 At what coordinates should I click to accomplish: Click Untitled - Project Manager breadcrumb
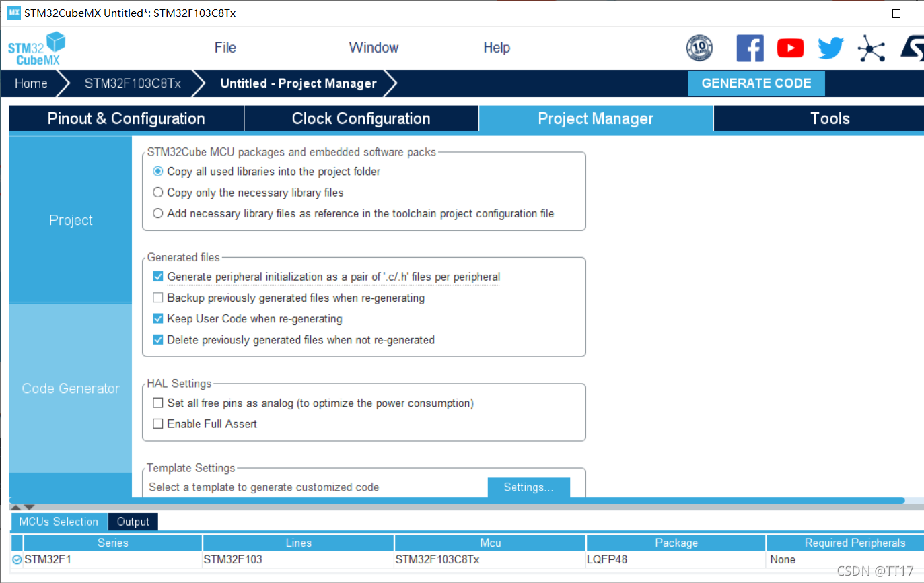click(298, 83)
